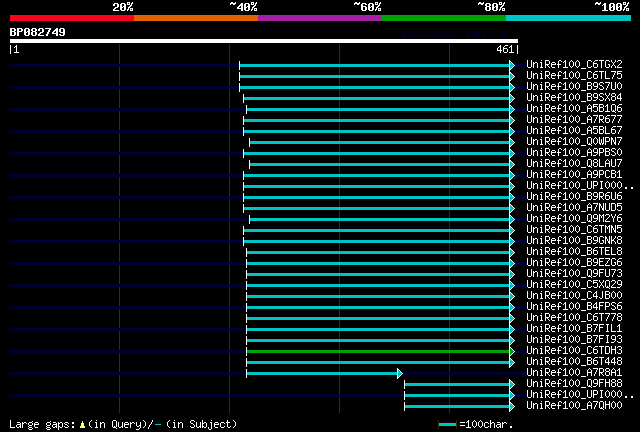Select the UniRef100_C6T778 label

coord(574,318)
